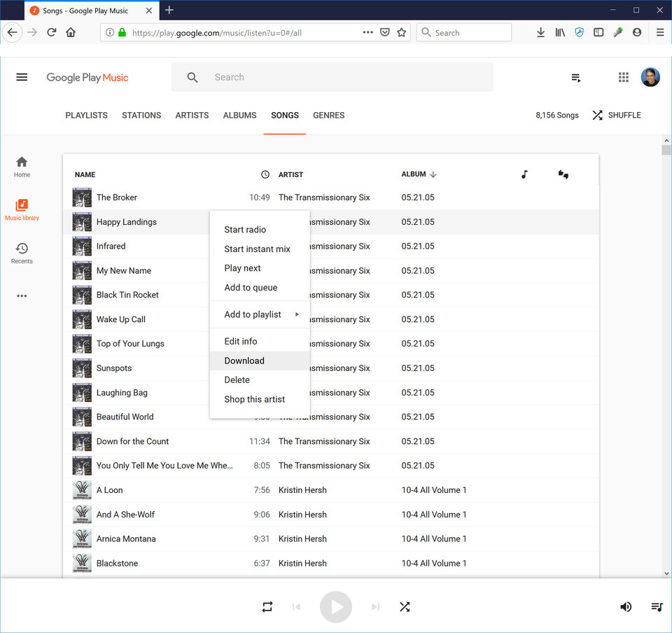Reload the page
This screenshot has height=633, width=672.
51,32
